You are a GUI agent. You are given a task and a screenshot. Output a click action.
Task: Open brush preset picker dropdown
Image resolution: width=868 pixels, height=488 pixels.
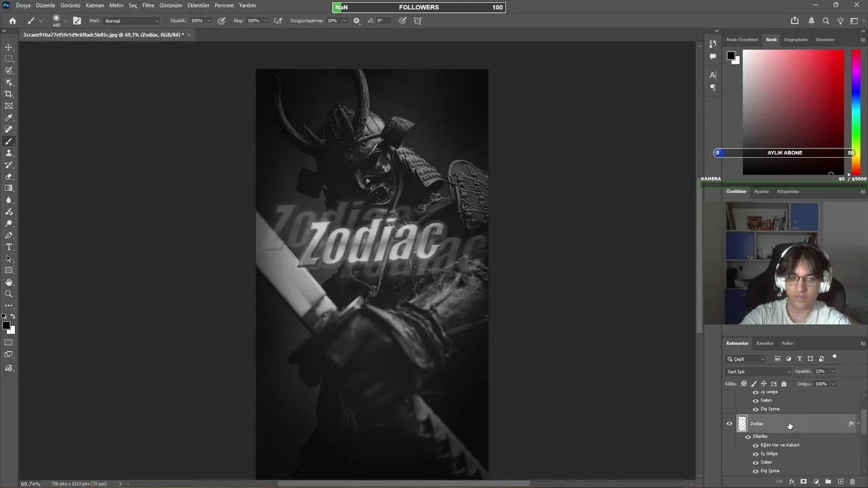tap(65, 21)
